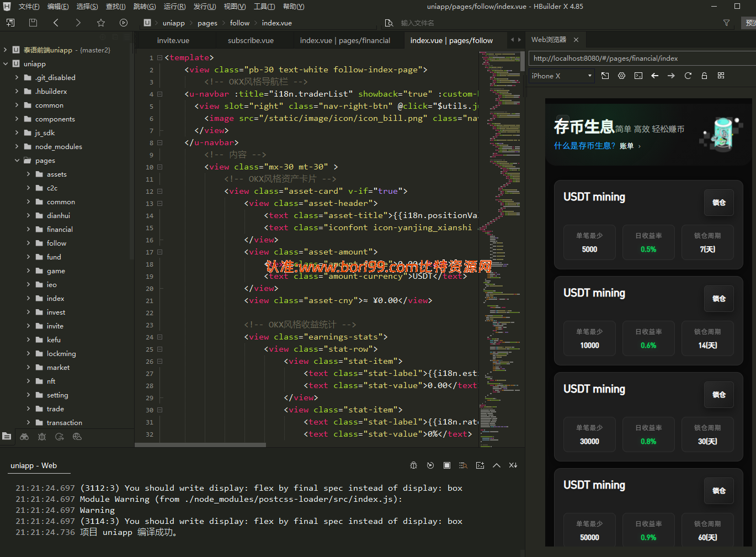Close the Web浏览器 tab
Image resolution: width=756 pixels, height=557 pixels.
576,40
